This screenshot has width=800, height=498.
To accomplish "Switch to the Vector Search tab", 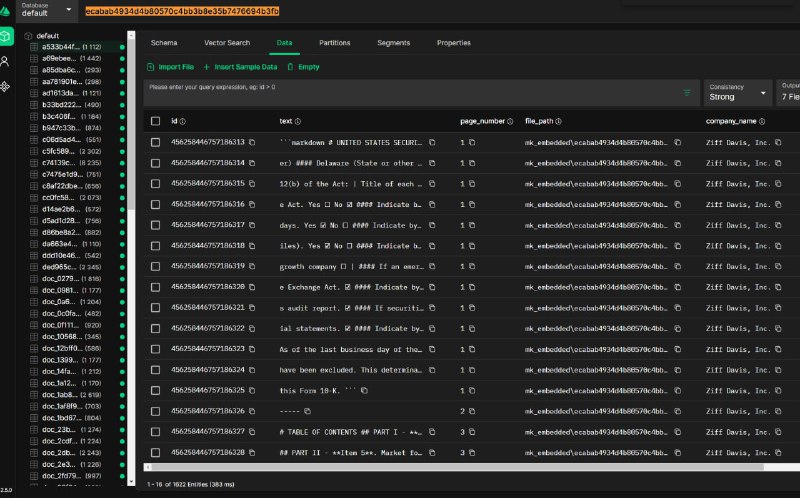I will pos(227,43).
